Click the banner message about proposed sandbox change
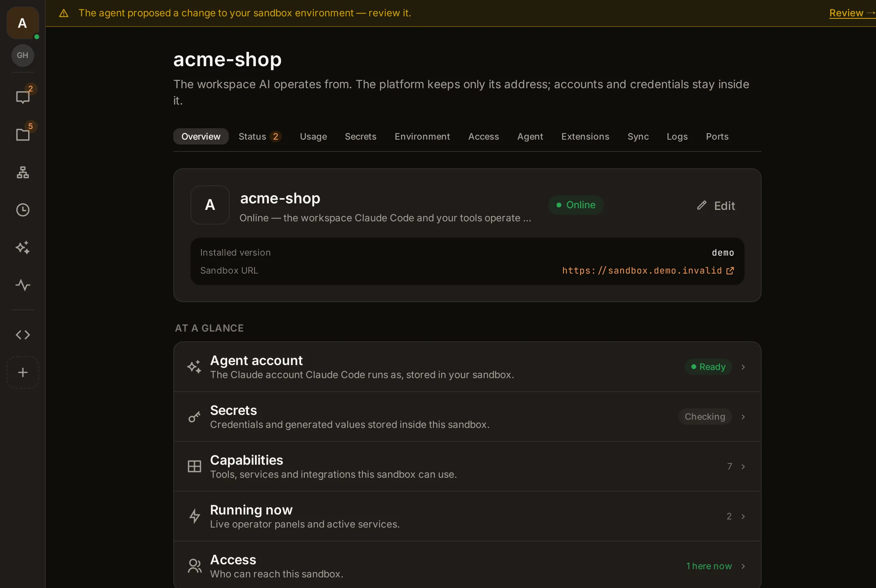Screen dimensions: 876x588 pos(245,13)
